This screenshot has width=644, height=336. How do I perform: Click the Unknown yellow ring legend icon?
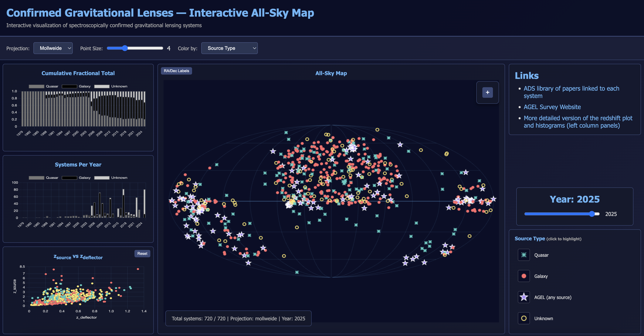point(524,318)
